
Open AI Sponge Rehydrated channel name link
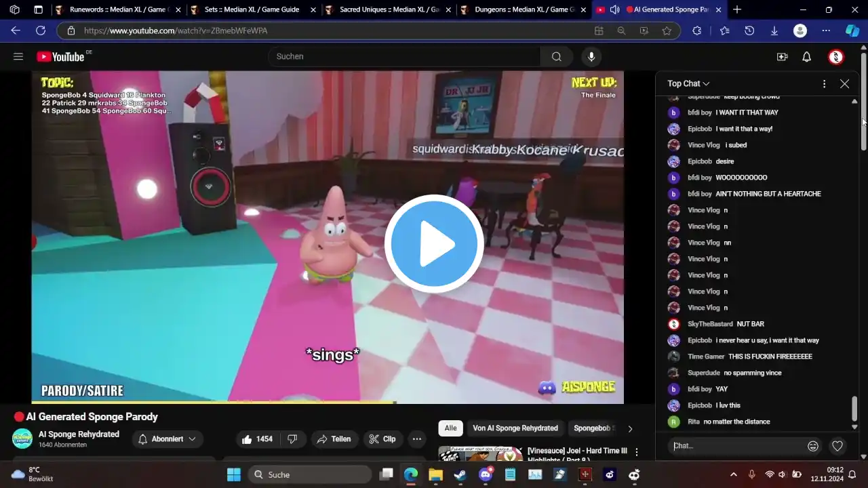point(79,434)
